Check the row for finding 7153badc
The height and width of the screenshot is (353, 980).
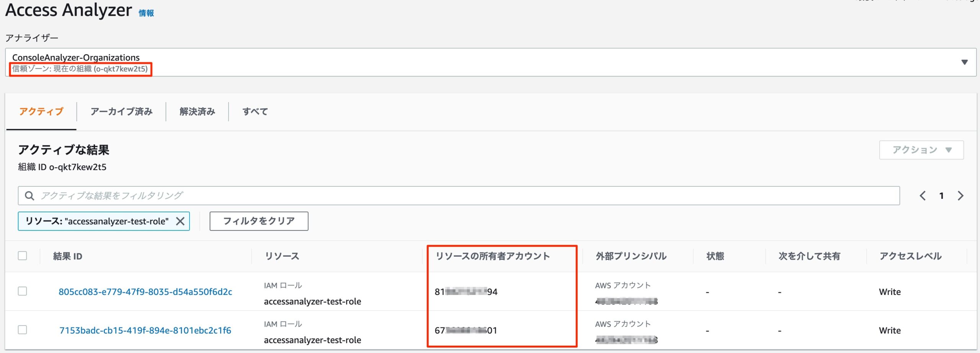(23, 330)
